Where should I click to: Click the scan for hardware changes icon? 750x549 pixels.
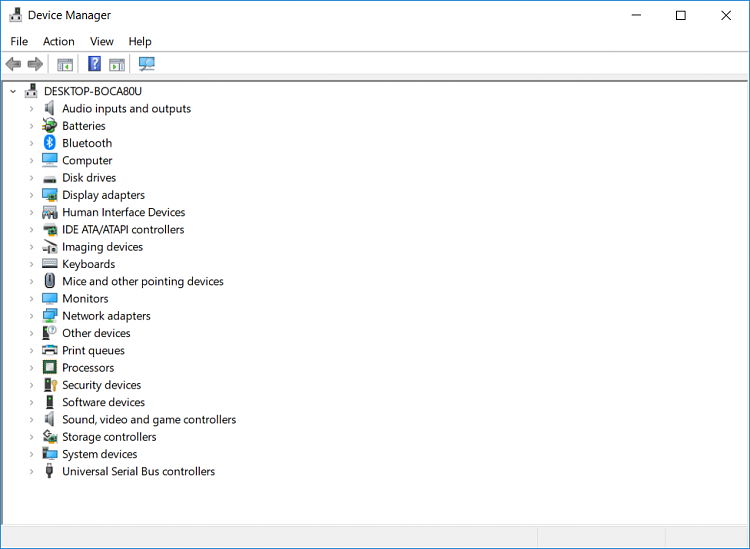tap(147, 64)
